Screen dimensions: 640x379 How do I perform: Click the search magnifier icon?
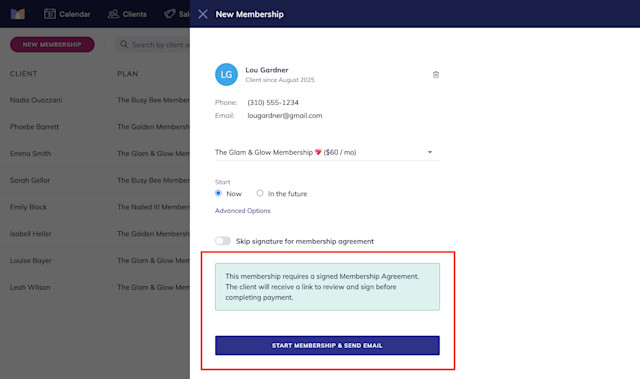click(x=124, y=44)
